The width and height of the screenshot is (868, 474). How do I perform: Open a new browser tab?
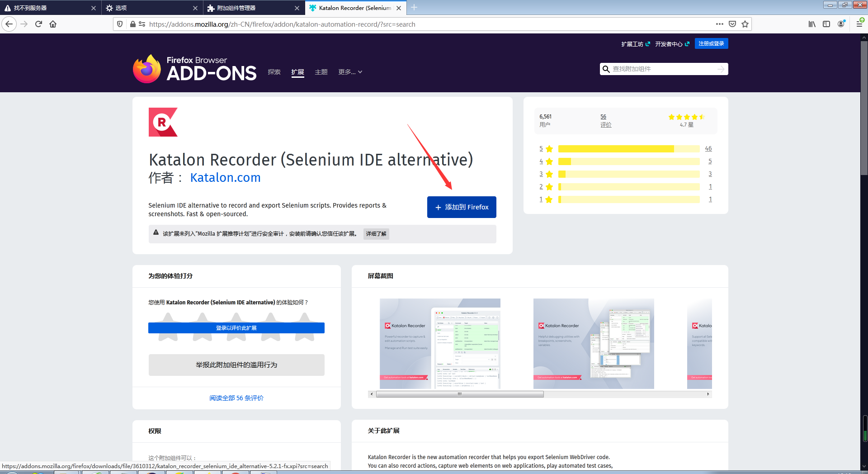(414, 8)
